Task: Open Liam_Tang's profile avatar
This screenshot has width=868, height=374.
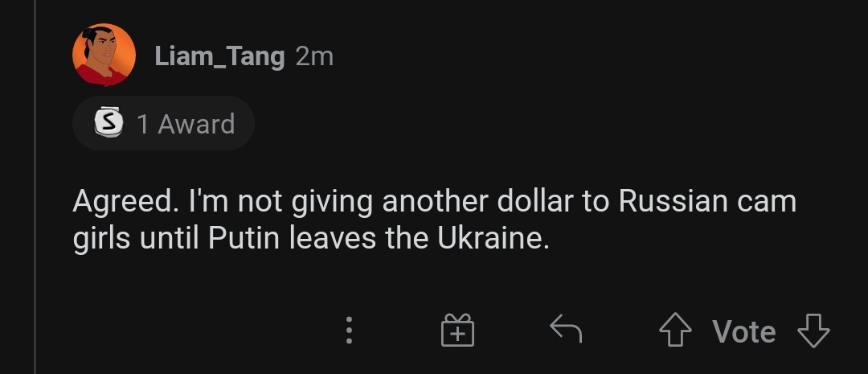Action: click(x=104, y=55)
